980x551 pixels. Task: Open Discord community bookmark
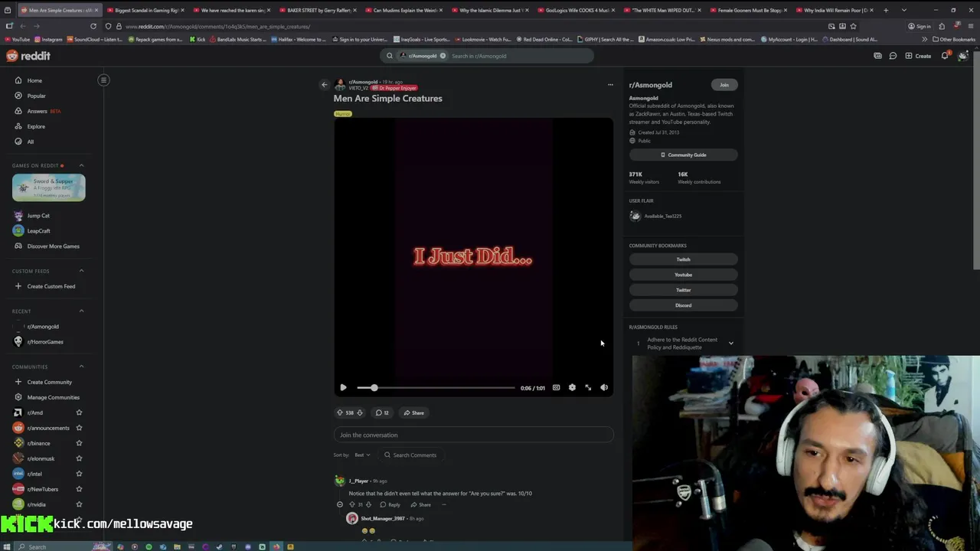pos(683,305)
